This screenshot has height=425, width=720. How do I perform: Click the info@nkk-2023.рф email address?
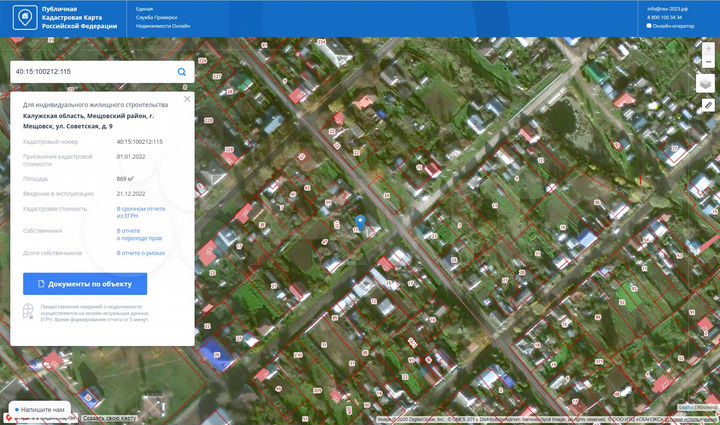point(669,9)
